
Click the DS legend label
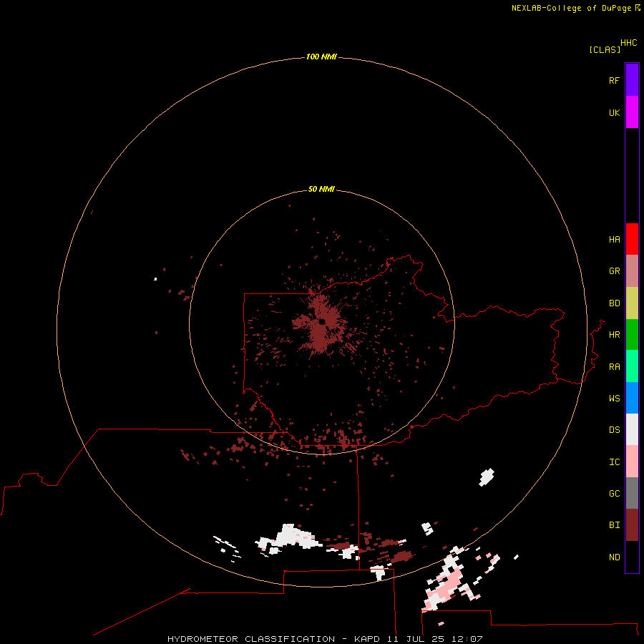tap(614, 430)
